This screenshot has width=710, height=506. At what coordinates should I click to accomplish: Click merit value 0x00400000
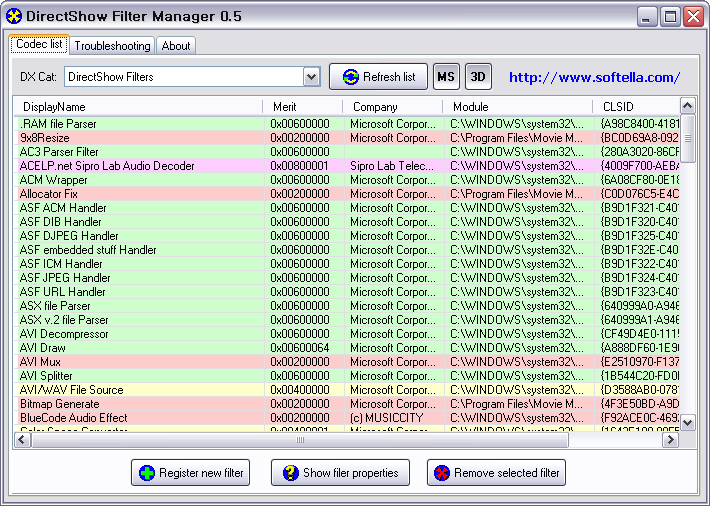pyautogui.click(x=300, y=390)
